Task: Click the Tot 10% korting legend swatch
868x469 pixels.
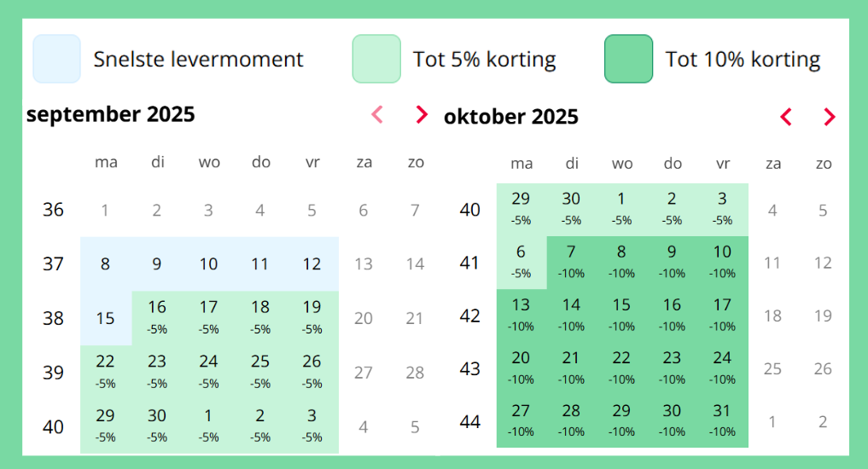Action: 628,59
